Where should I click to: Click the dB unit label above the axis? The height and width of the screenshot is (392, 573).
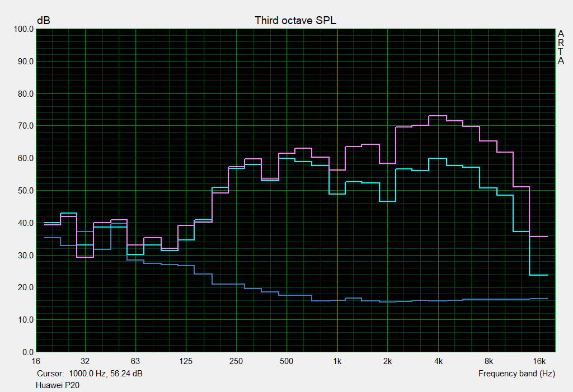pyautogui.click(x=43, y=20)
